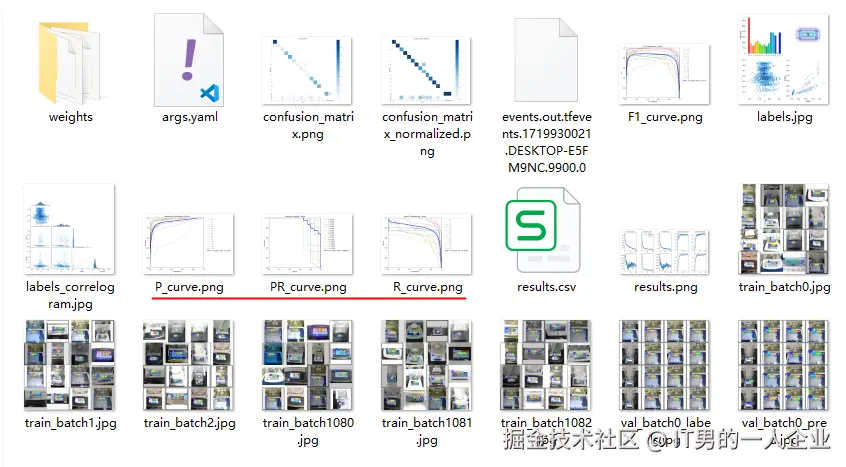The width and height of the screenshot is (846, 467).
Task: Select the train_batch2.jpg thumbnail
Action: click(188, 365)
